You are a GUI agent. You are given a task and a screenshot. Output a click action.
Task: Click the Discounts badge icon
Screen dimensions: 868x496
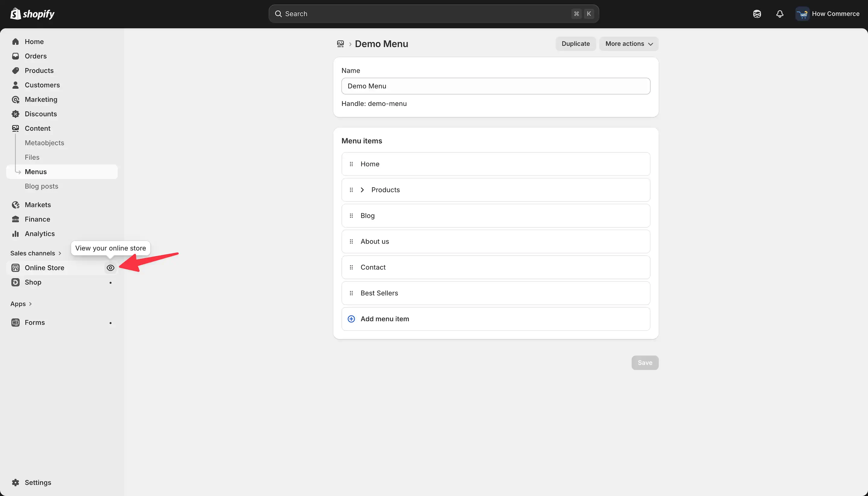(x=15, y=114)
